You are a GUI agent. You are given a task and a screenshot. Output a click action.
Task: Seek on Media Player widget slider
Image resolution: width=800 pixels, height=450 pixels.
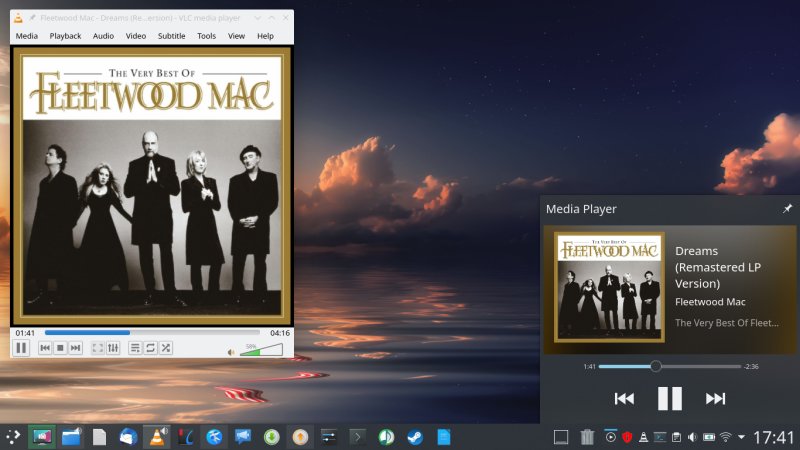(x=669, y=366)
